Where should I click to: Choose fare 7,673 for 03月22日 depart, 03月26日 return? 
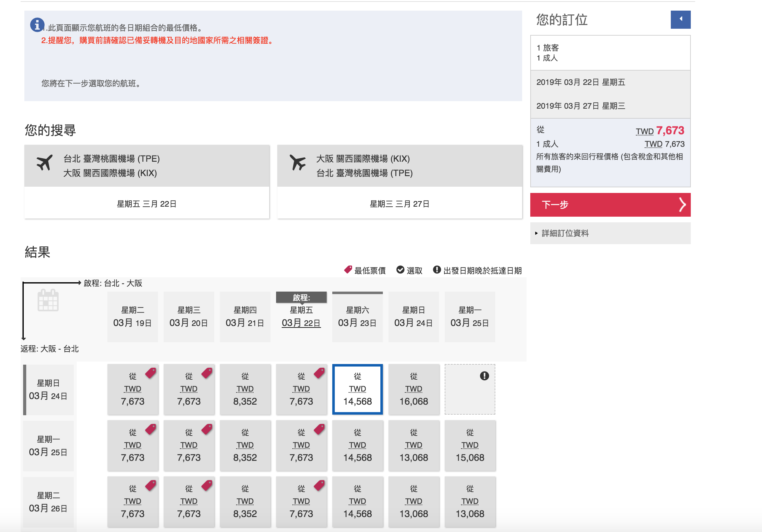pos(301,502)
